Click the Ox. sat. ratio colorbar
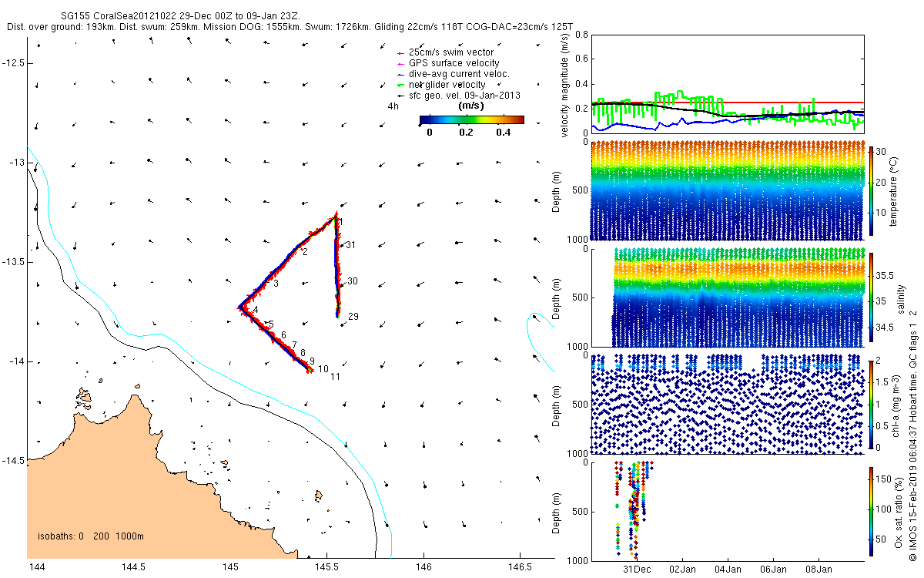Viewport: 924px width, 578px height. 871,510
